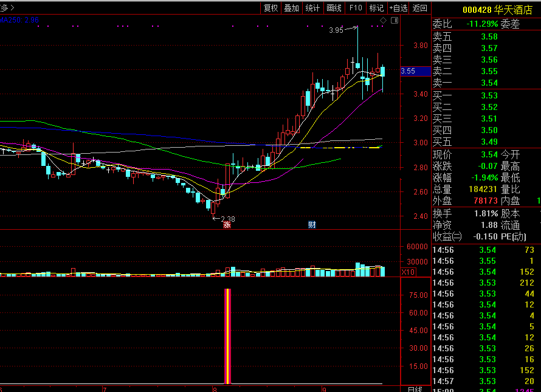
Task: Select 卖一 ask row at 3.54
Action: (x=486, y=83)
